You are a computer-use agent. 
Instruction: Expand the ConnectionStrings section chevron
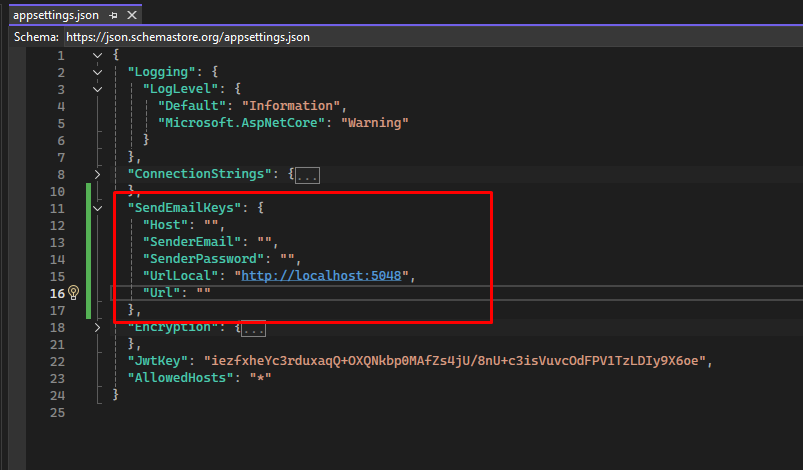tap(97, 175)
